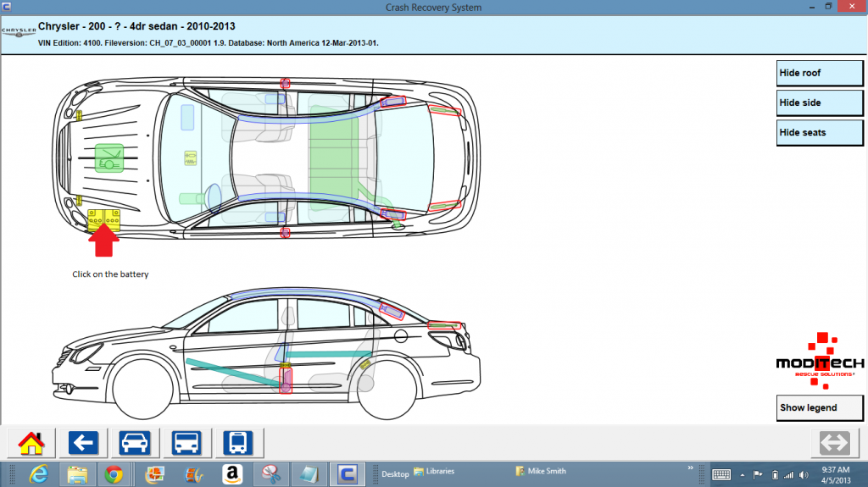The image size is (868, 487).
Task: Show hidden tray icons arrow
Action: tap(743, 475)
